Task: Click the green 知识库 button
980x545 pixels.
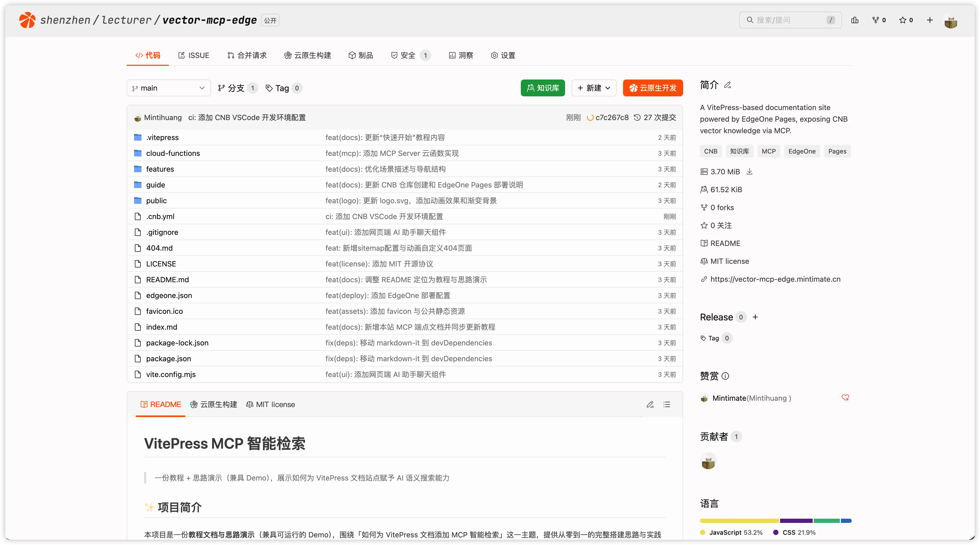Action: [542, 88]
